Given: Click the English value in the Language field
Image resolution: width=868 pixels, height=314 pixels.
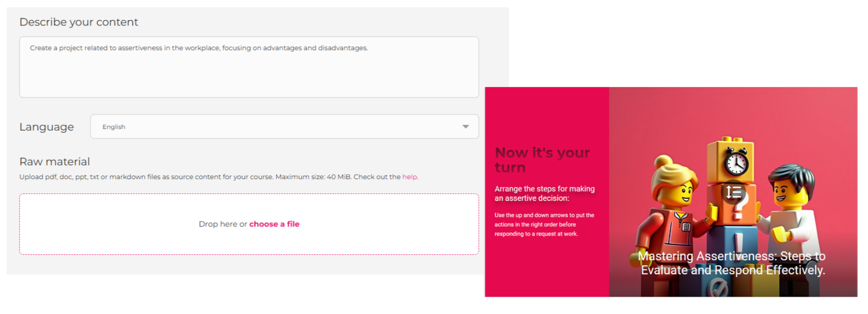Looking at the screenshot, I should click(114, 127).
